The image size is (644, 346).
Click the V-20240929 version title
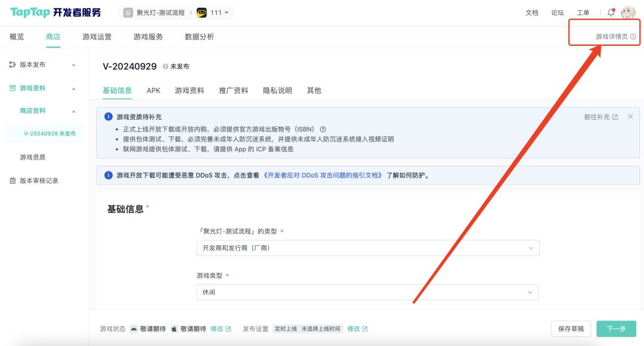coord(129,67)
